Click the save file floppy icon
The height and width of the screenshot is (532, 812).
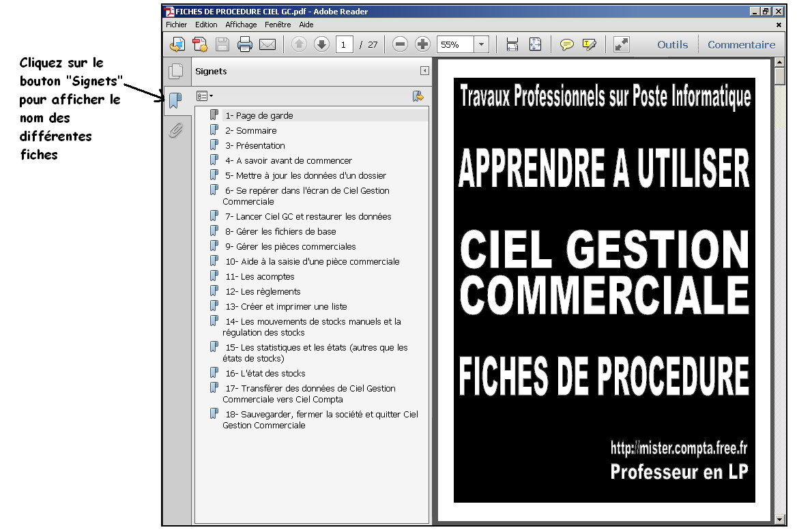point(222,44)
